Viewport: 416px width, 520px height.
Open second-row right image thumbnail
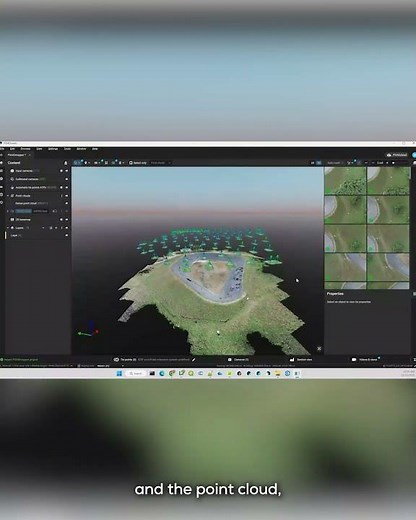tap(388, 209)
